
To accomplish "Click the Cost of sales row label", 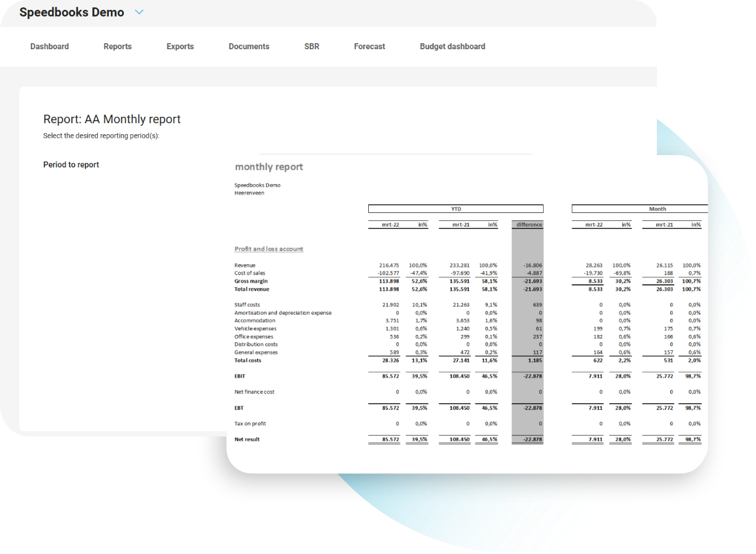I will coord(250,273).
